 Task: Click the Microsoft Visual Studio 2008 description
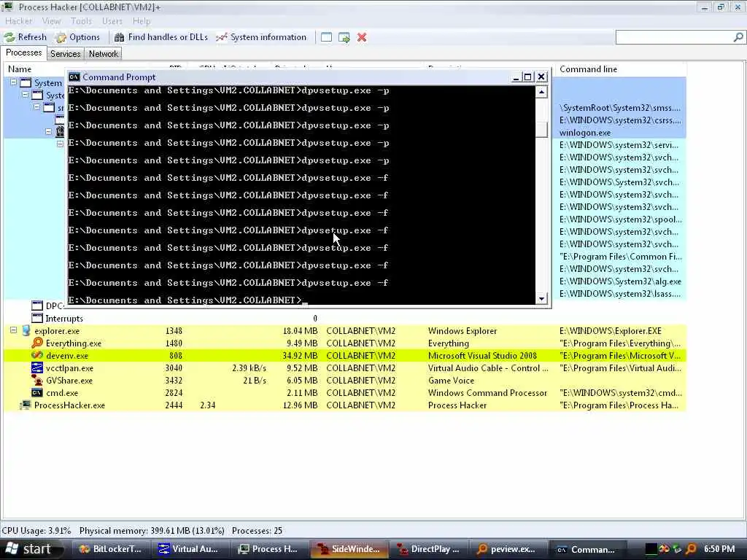point(482,356)
